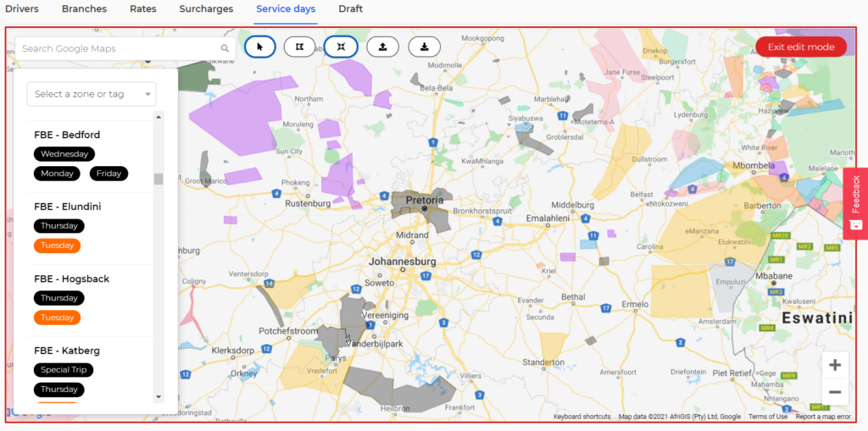868x431 pixels.
Task: Click the zone list scrollbar thumb
Action: (x=159, y=179)
